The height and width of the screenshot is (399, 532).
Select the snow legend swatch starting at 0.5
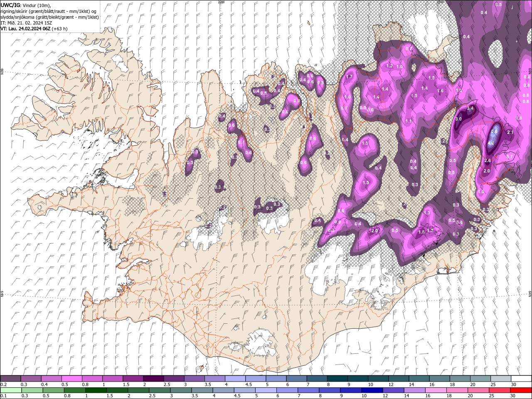pos(71,379)
